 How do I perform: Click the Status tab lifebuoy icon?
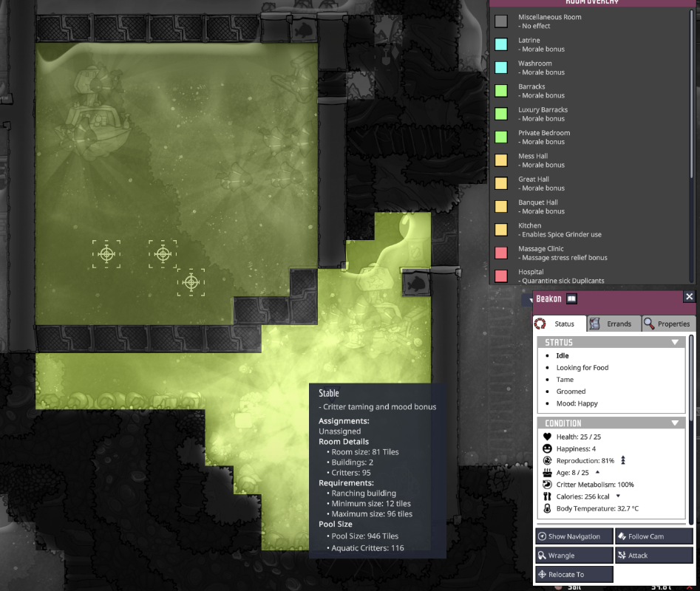[540, 324]
